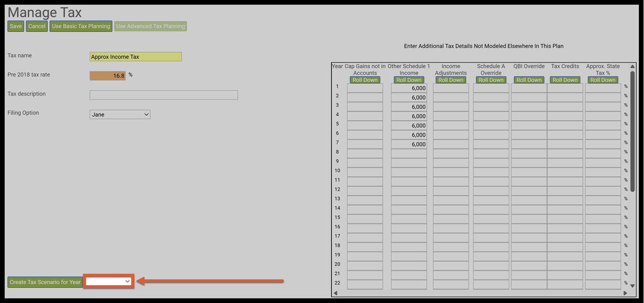
Task: Roll Down Income Adjustments column
Action: point(451,80)
